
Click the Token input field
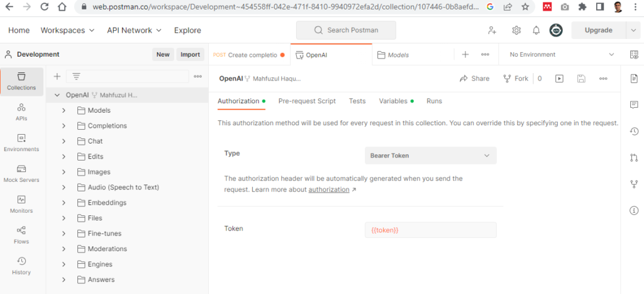pos(430,230)
